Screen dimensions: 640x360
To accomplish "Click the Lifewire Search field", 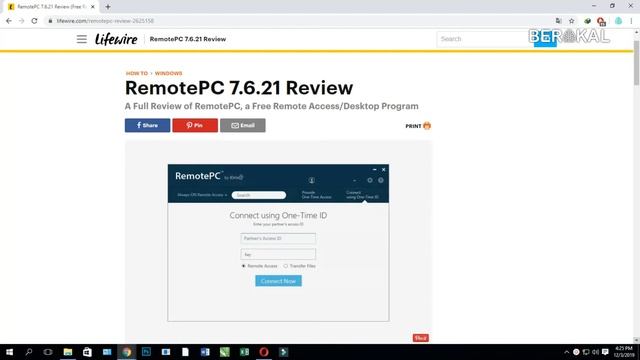I will tap(484, 39).
